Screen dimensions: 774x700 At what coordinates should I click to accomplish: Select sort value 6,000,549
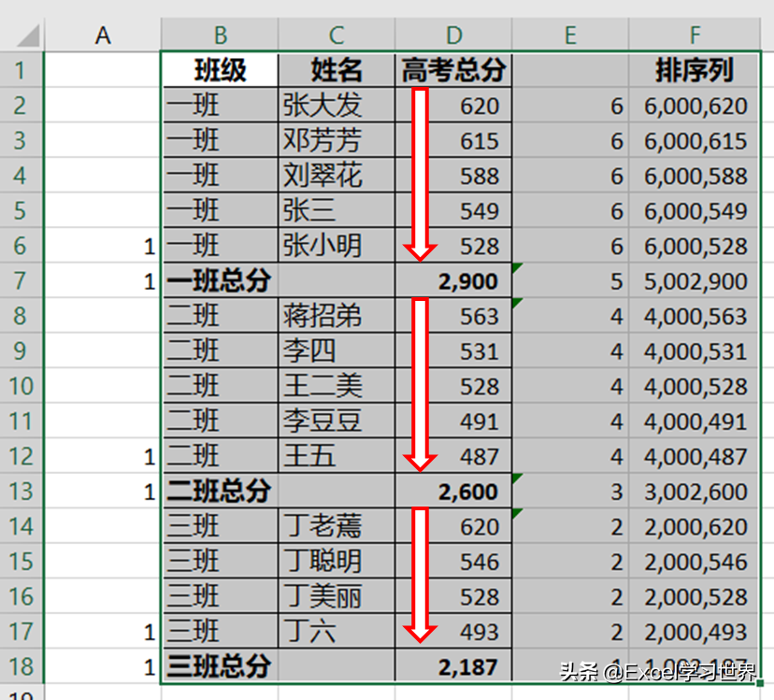click(x=695, y=210)
